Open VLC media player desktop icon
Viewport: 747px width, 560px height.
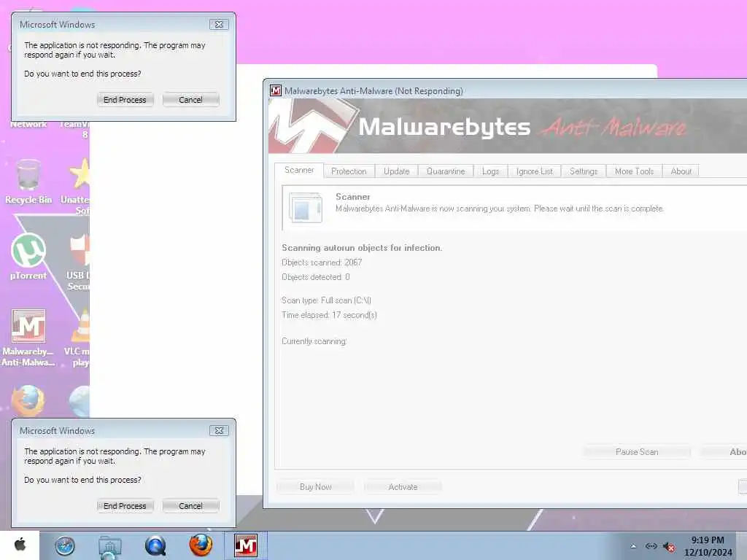click(79, 338)
